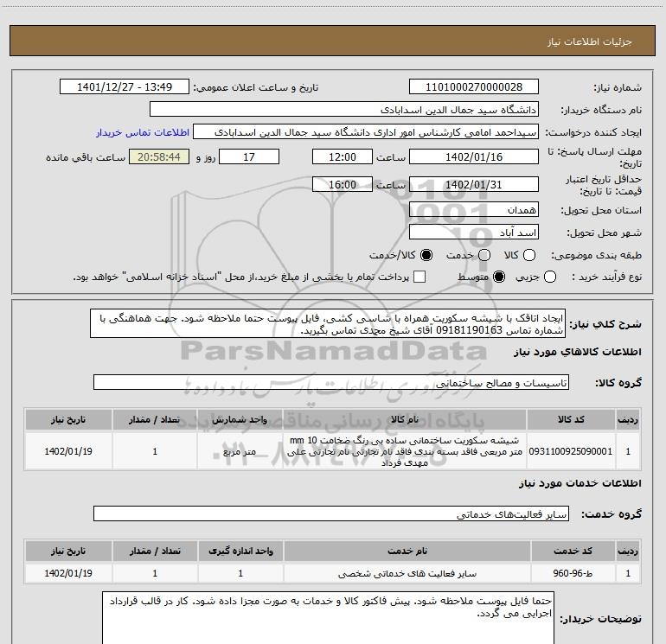Click the public announcement date field

pos(125,87)
